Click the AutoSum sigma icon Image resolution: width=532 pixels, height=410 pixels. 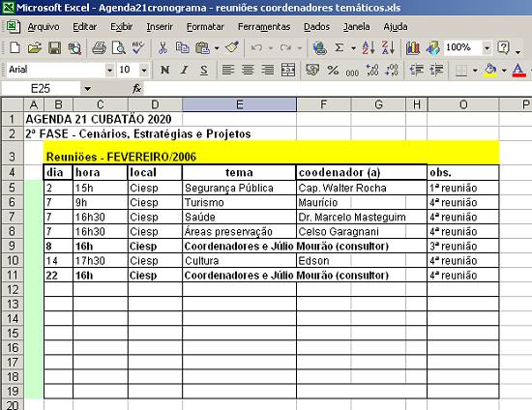coord(339,47)
